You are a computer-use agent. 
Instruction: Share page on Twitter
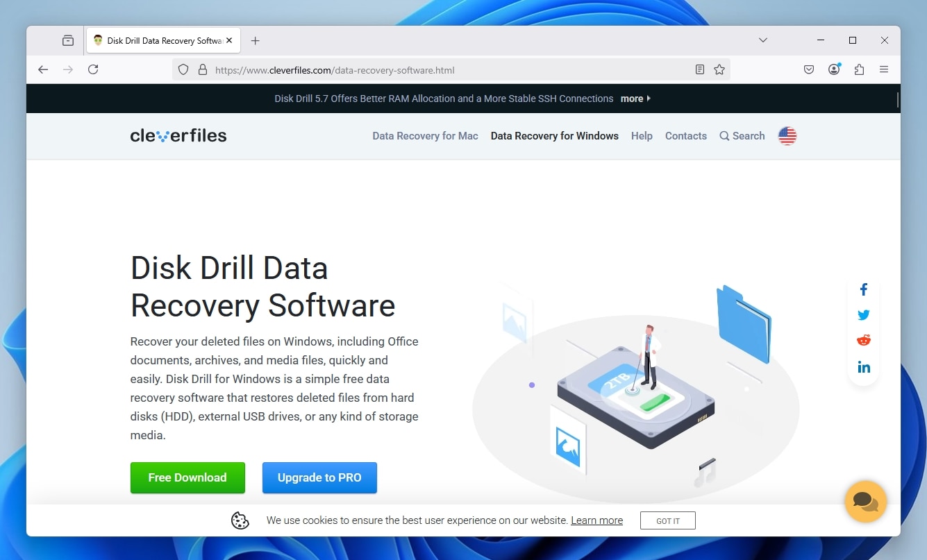click(x=864, y=315)
